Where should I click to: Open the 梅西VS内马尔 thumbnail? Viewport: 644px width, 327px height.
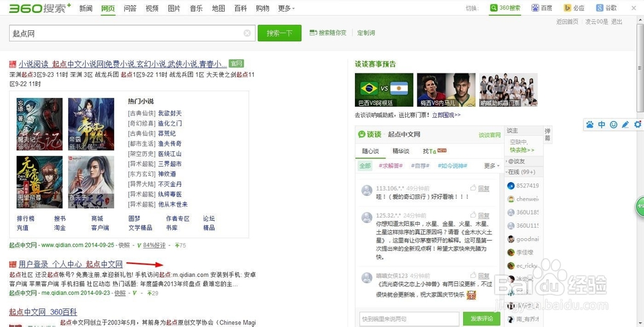pyautogui.click(x=446, y=90)
